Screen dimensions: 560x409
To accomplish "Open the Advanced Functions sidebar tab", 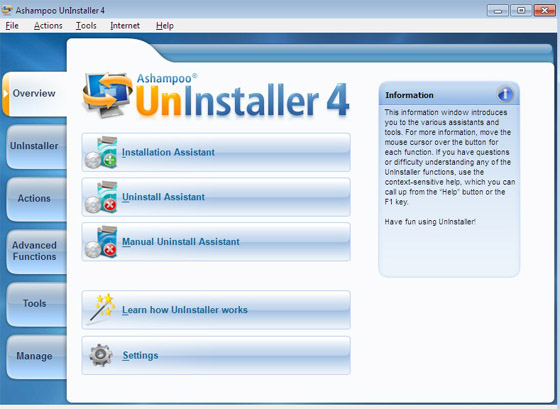I will 36,251.
